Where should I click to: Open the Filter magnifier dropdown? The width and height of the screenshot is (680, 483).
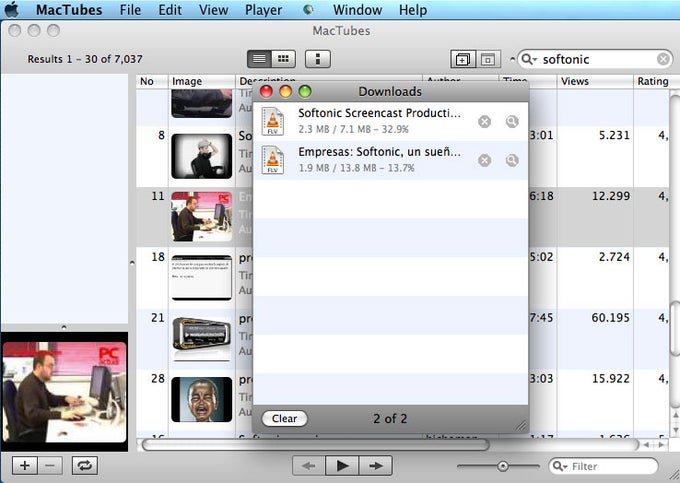(x=560, y=467)
